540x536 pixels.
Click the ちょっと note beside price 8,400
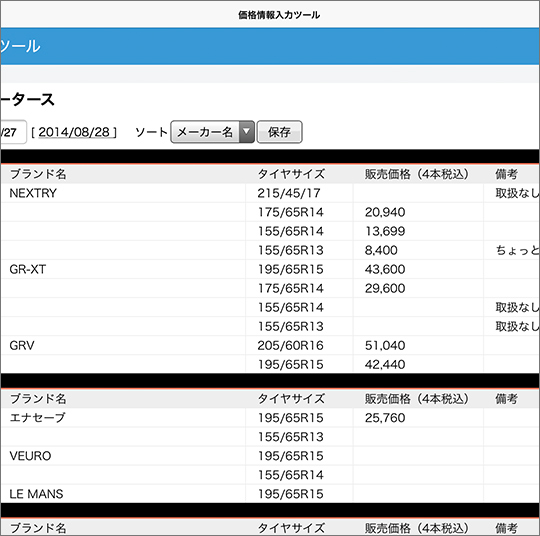[x=517, y=250]
